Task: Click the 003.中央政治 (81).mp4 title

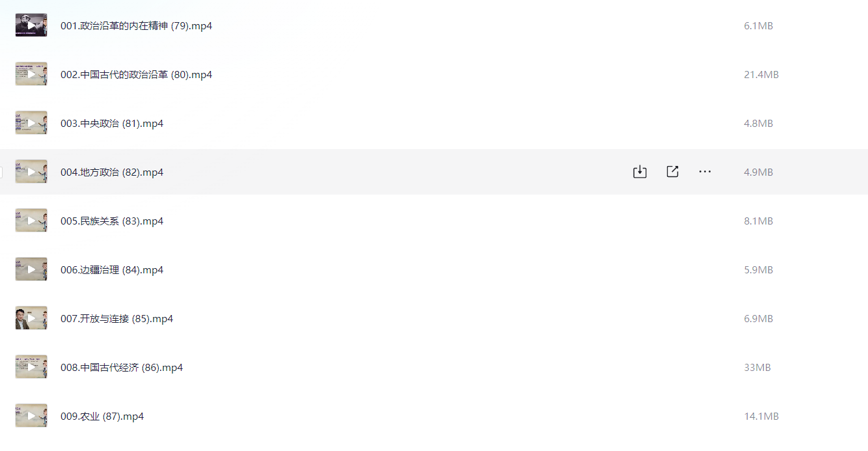Action: tap(112, 124)
